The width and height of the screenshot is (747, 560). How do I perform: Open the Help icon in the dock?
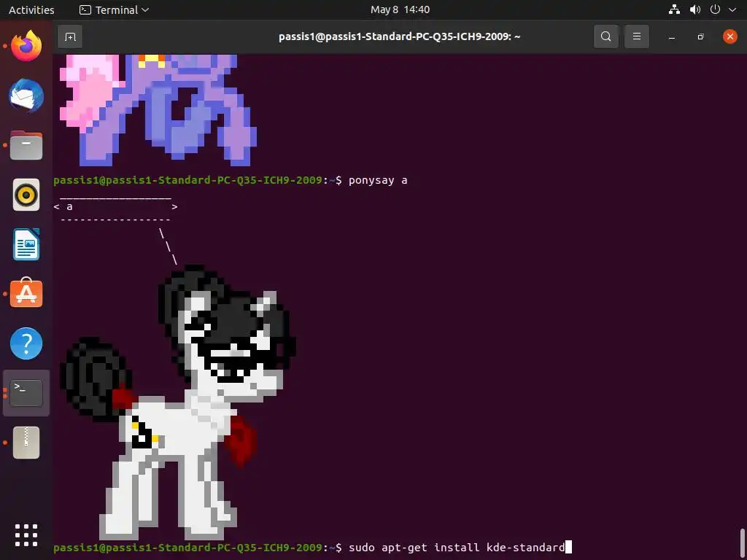click(x=26, y=343)
